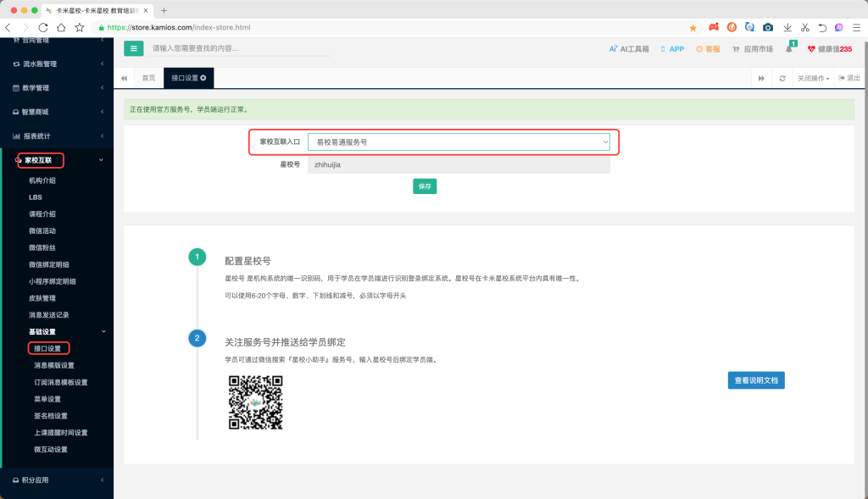This screenshot has height=499, width=868.
Task: Expand 智慧商城 in the sidebar
Action: (57, 112)
